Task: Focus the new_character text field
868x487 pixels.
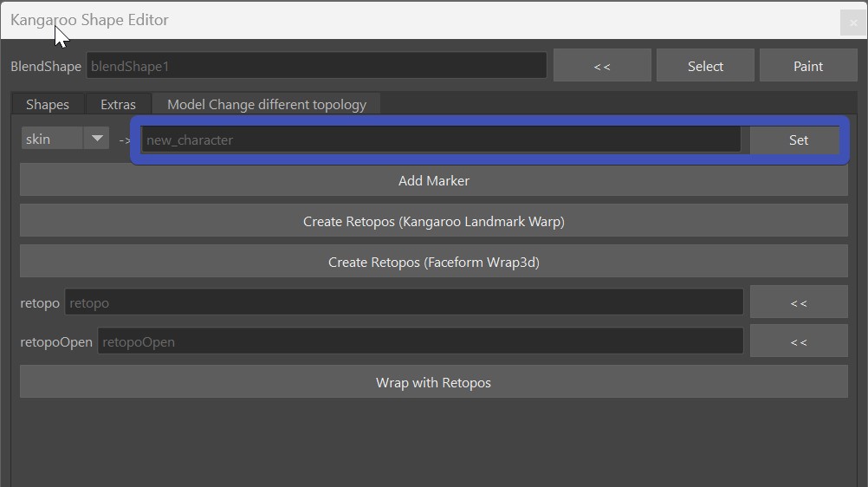Action: [x=441, y=140]
